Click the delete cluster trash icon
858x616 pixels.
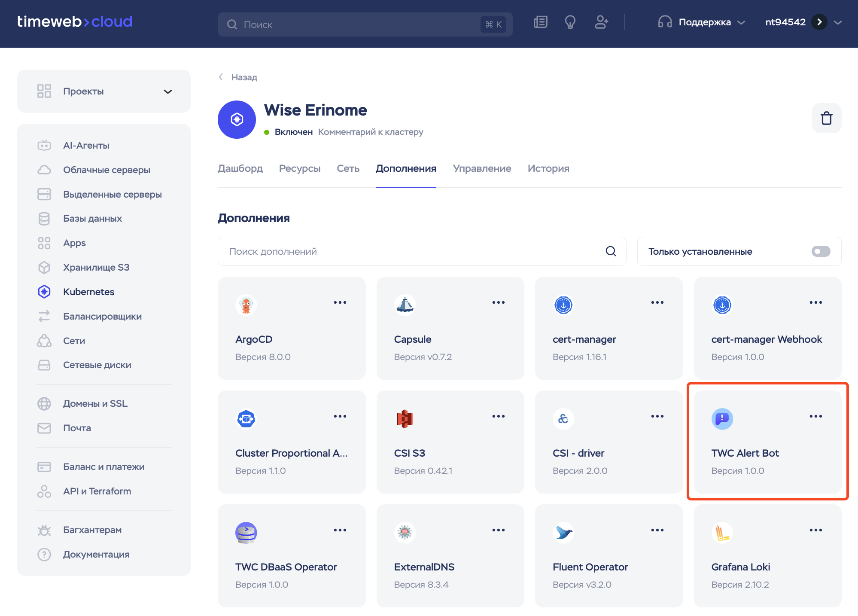coord(827,118)
